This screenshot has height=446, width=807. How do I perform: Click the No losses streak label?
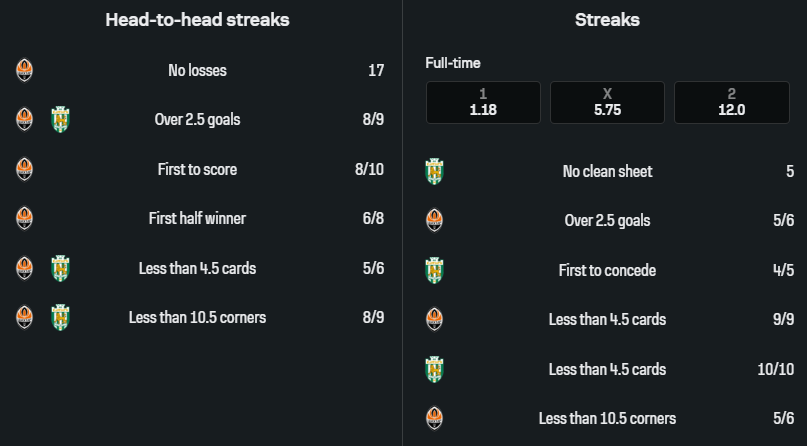point(197,70)
